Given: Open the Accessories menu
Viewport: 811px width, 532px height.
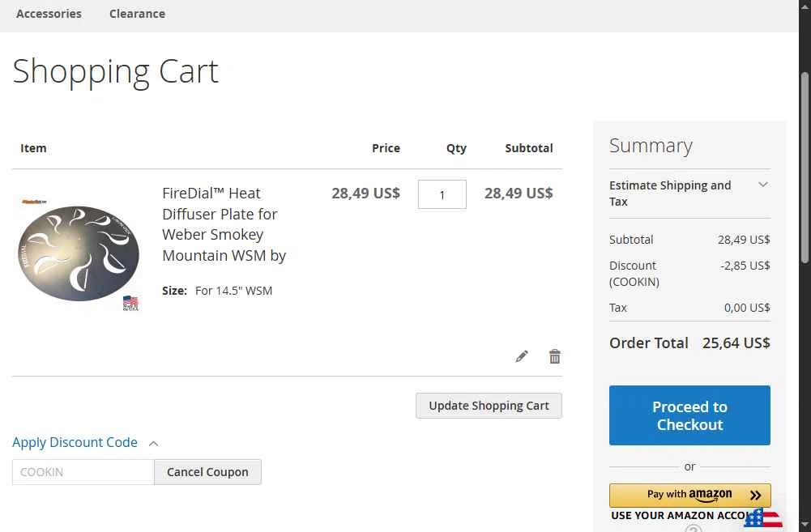Looking at the screenshot, I should [x=49, y=14].
